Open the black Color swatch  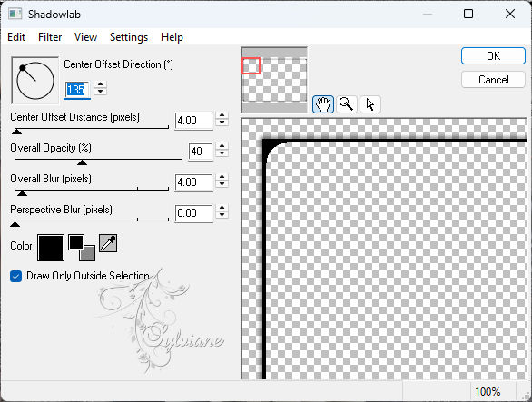pyautogui.click(x=51, y=248)
